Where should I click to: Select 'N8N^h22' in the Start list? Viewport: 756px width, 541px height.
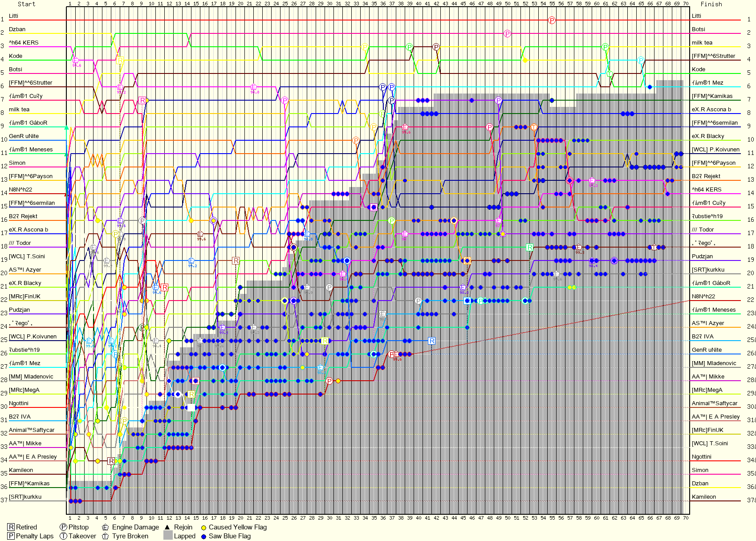tap(20, 189)
